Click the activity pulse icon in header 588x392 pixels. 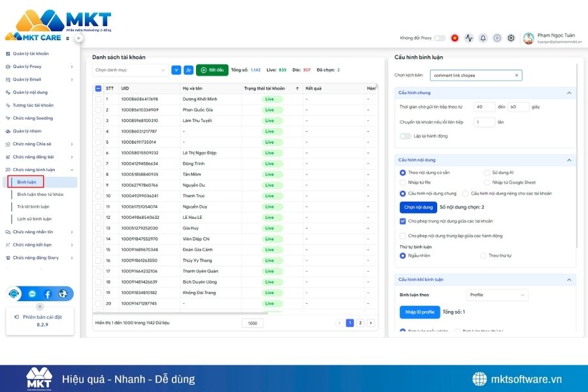coord(468,38)
